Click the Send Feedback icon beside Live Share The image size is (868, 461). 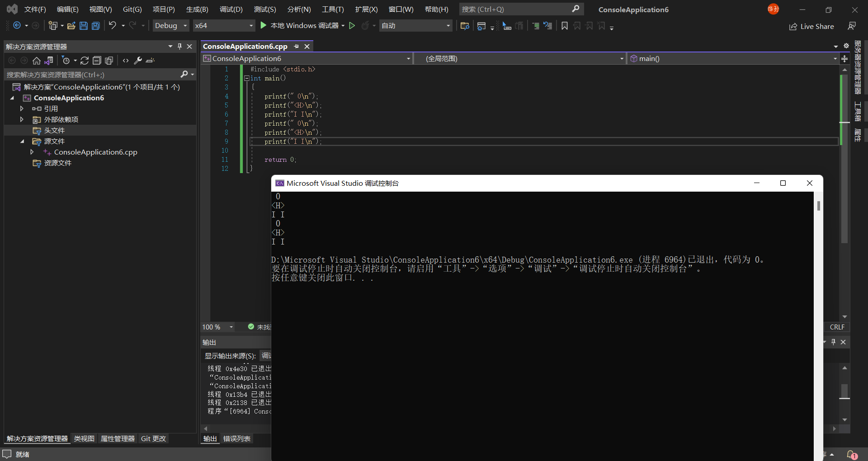pyautogui.click(x=852, y=26)
